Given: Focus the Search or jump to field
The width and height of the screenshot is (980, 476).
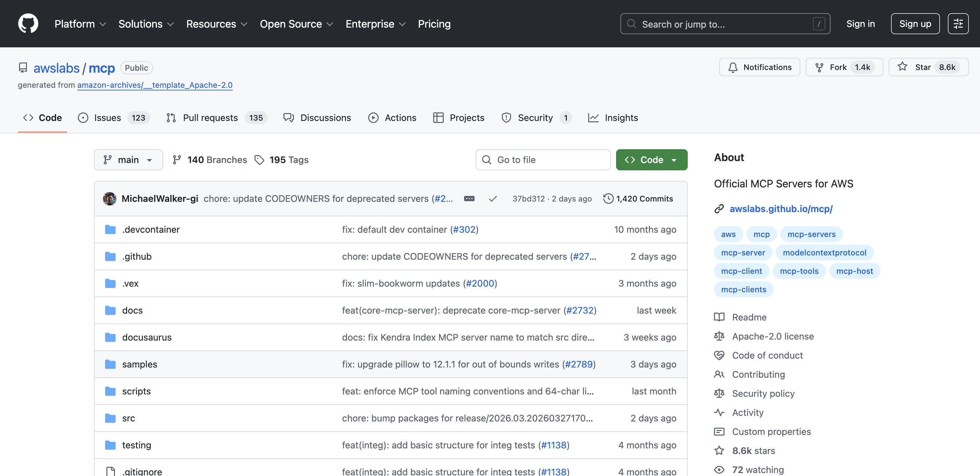Looking at the screenshot, I should (725, 24).
